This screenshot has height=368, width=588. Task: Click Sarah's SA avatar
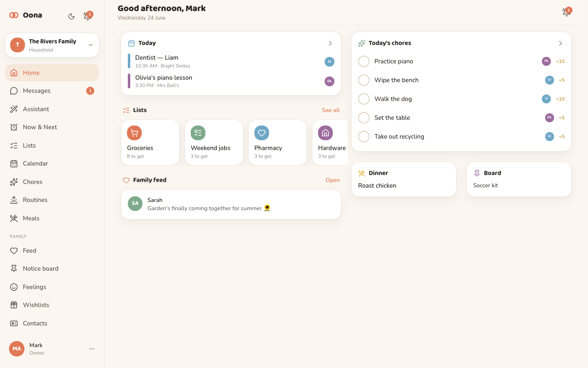tap(135, 204)
